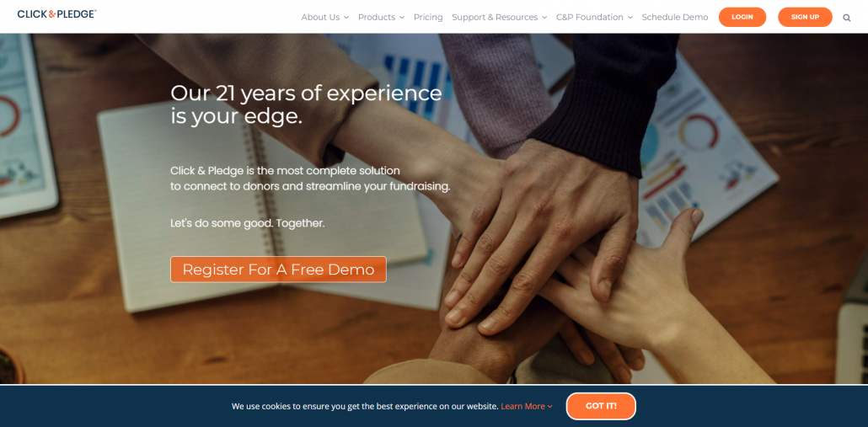
Task: Click the cookie notice message text
Action: click(x=365, y=406)
